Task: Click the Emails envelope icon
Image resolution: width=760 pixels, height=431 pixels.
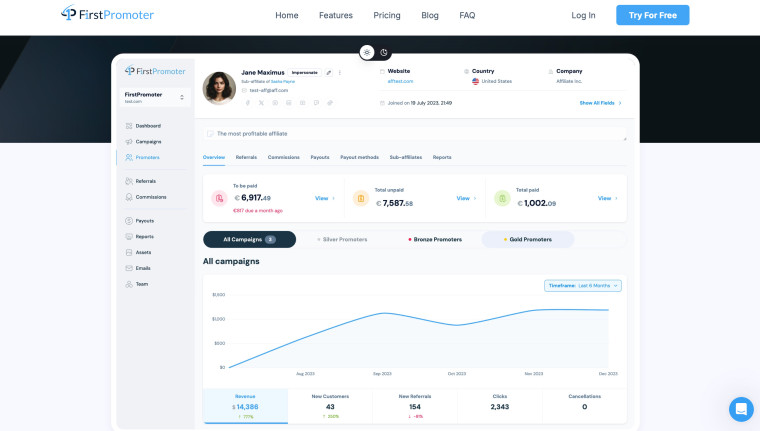Action: 129,268
